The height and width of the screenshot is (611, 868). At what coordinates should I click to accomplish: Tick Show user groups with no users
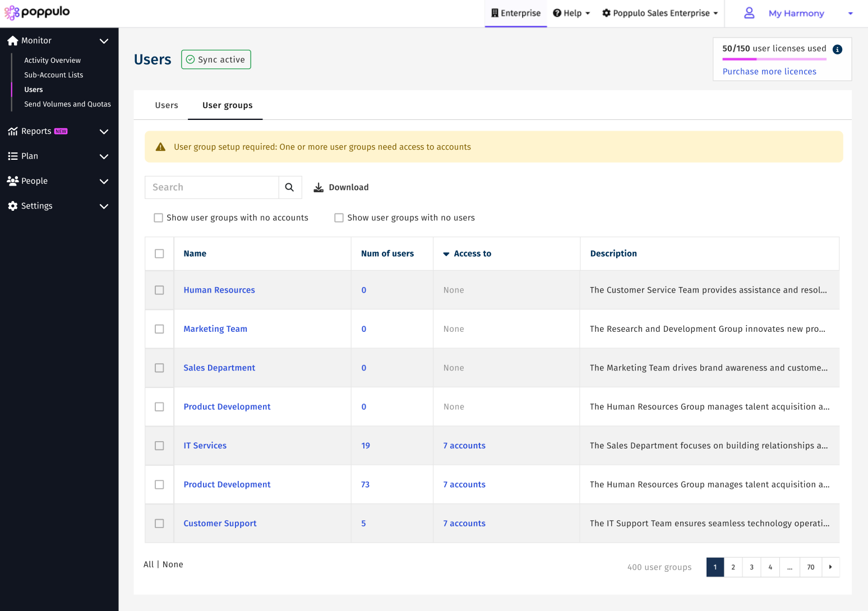[x=339, y=218]
